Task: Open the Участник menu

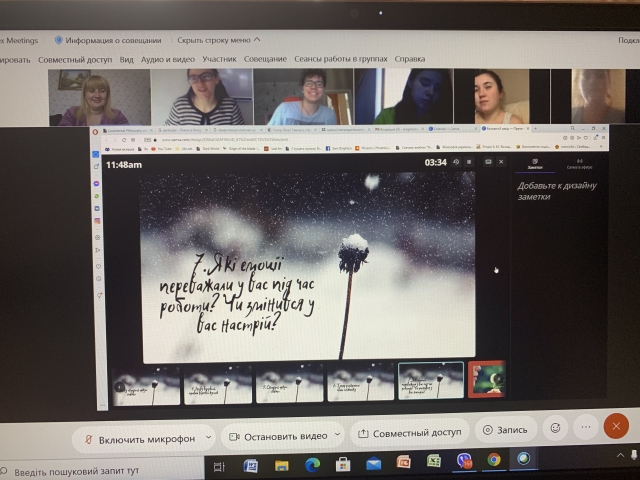Action: pyautogui.click(x=219, y=59)
